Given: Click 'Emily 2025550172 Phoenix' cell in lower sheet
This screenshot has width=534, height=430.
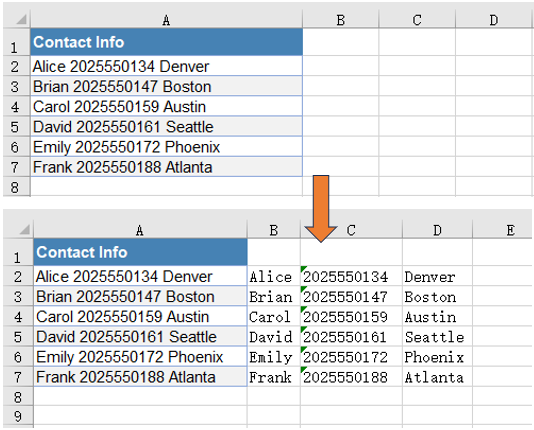Looking at the screenshot, I should [x=140, y=356].
